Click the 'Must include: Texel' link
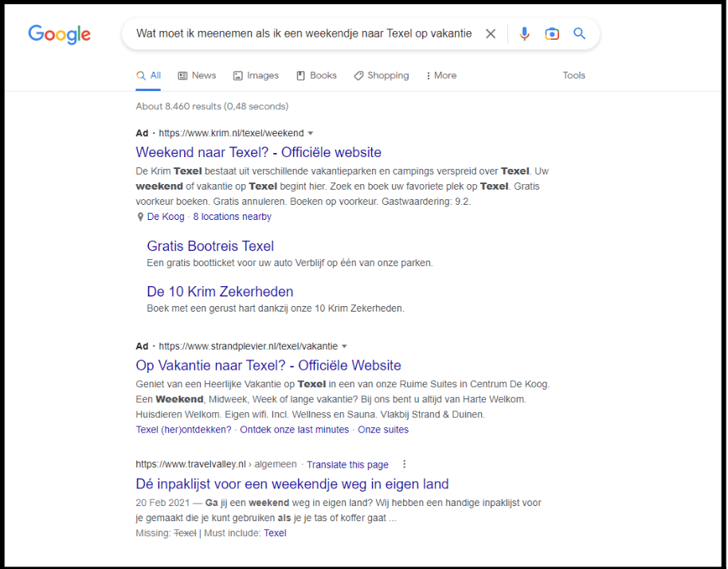The width and height of the screenshot is (728, 569). (275, 533)
